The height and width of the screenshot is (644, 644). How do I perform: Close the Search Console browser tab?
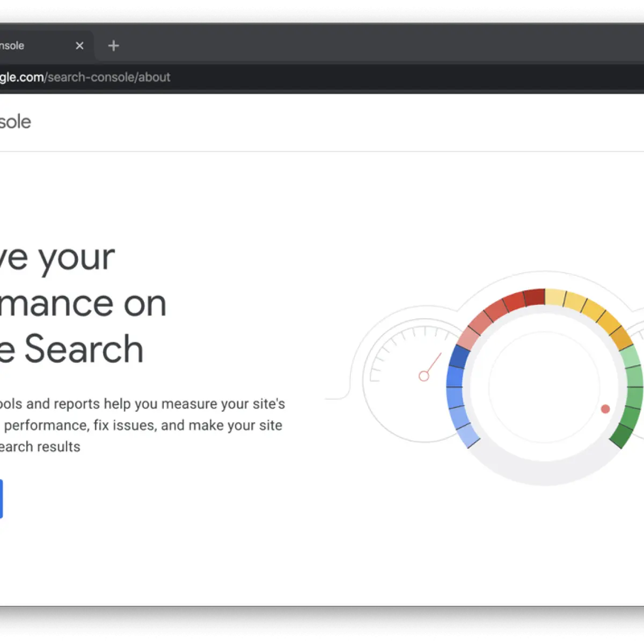(79, 46)
